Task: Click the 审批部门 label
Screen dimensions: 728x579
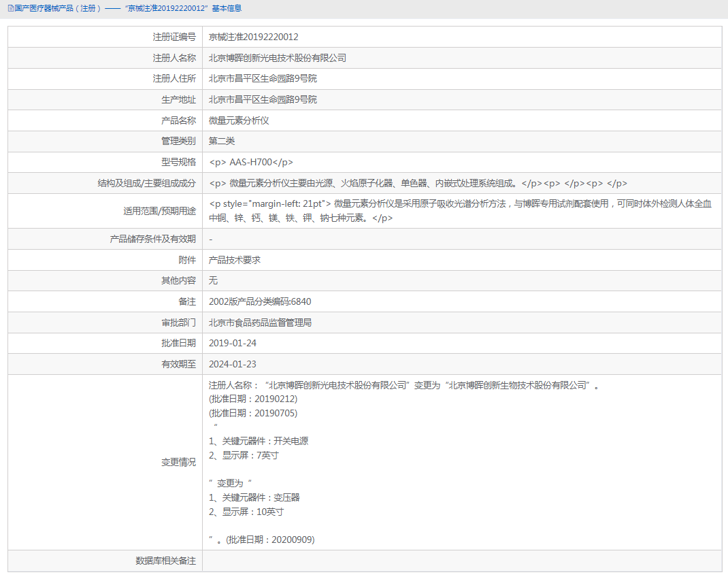Action: 178,322
